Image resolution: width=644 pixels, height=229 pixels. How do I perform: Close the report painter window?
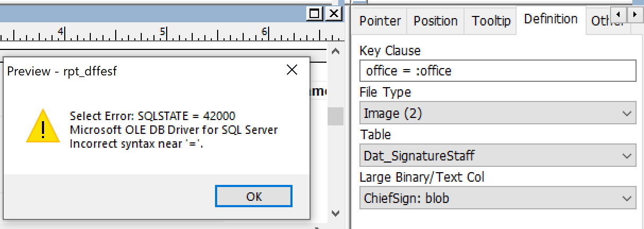pyautogui.click(x=332, y=13)
